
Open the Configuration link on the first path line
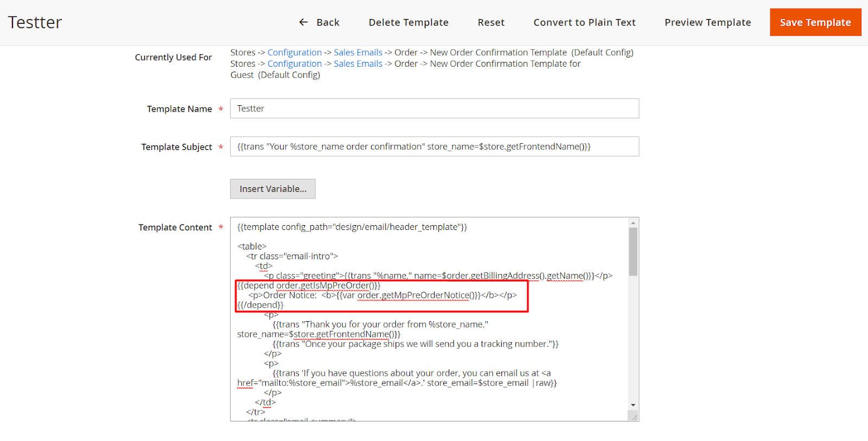point(295,53)
